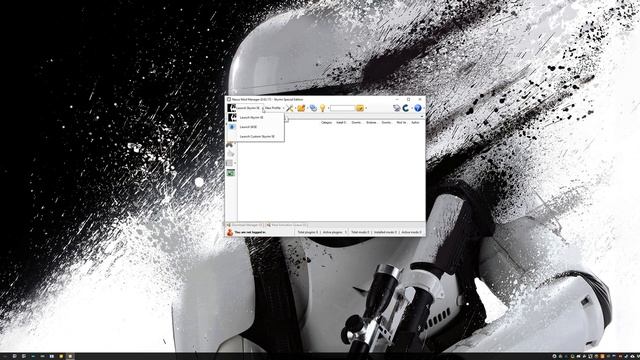Switch to the Download Manager tab
Image resolution: width=640 pixels, height=360 pixels.
pos(244,225)
